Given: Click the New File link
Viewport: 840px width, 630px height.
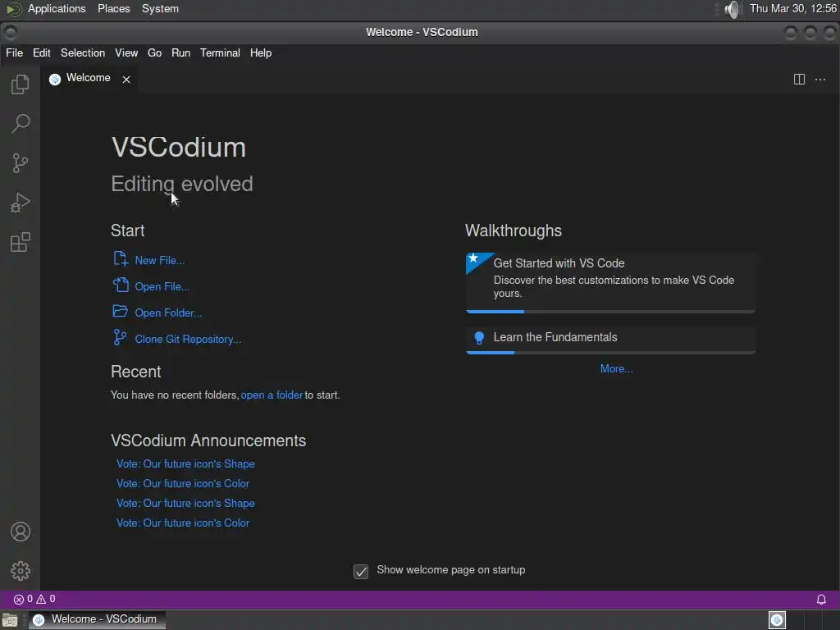Looking at the screenshot, I should 160,260.
